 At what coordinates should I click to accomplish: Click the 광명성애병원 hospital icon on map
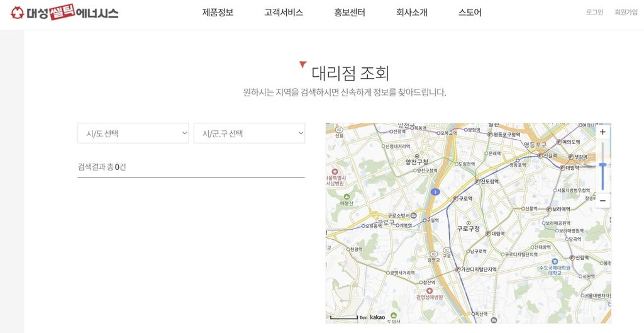pyautogui.click(x=430, y=291)
